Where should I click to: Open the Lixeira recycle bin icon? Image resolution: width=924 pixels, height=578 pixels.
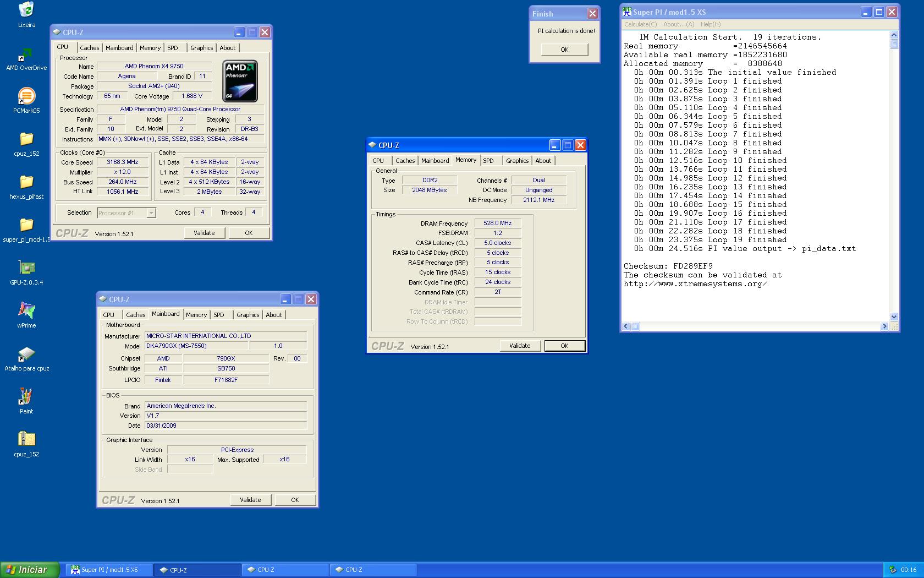click(26, 10)
